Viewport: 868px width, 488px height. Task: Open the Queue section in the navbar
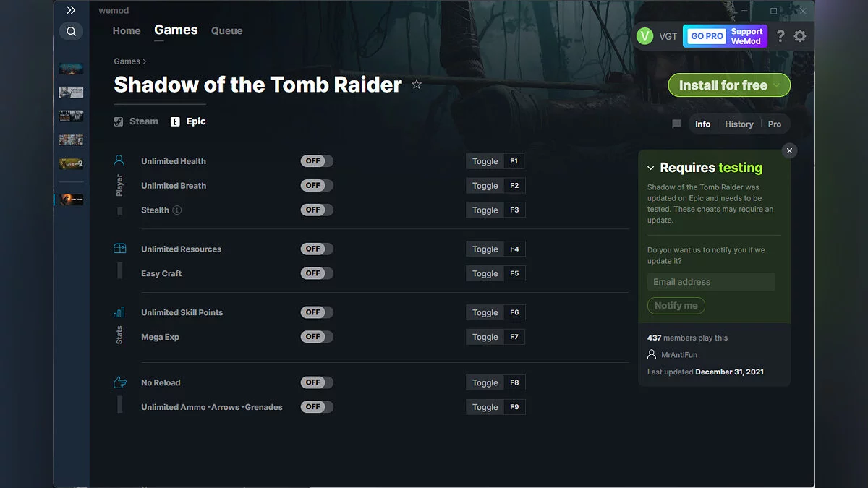226,30
